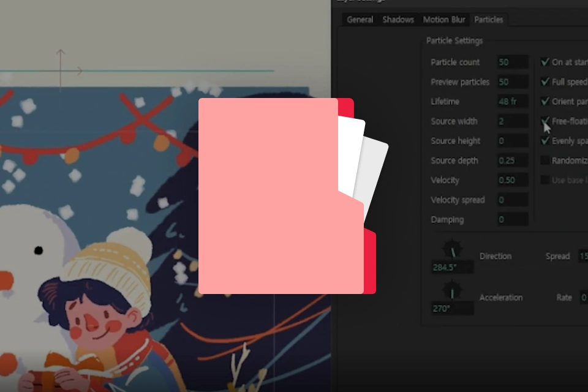Toggle the Evenly spaced checkbox
Screen dimensions: 588x392
click(545, 141)
